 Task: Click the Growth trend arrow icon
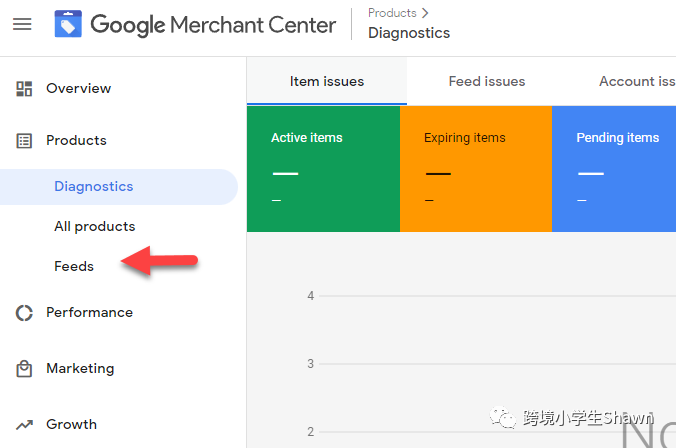pos(25,425)
